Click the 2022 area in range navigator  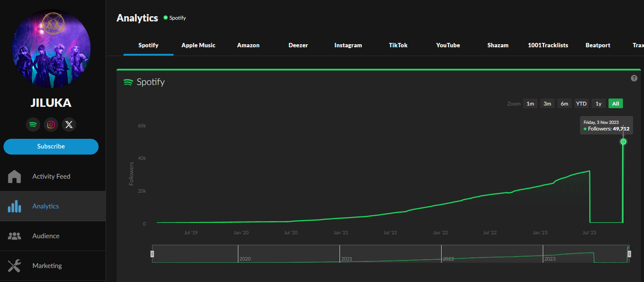point(492,254)
